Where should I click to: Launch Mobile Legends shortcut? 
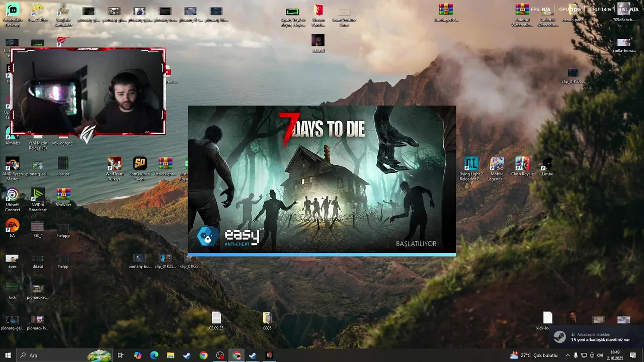(x=497, y=169)
